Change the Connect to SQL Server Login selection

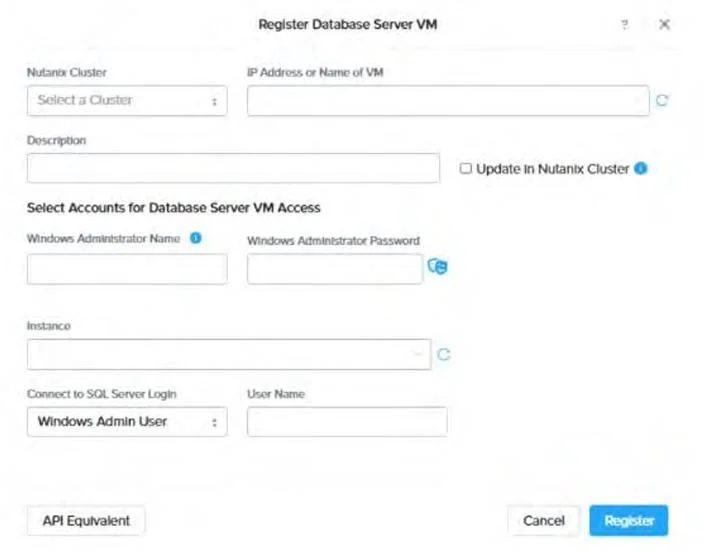click(127, 422)
